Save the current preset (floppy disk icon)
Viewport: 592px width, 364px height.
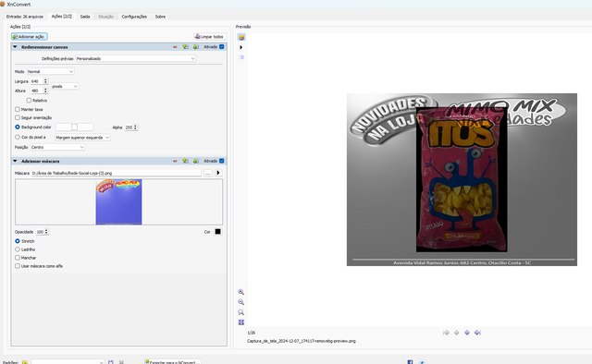pos(111,362)
